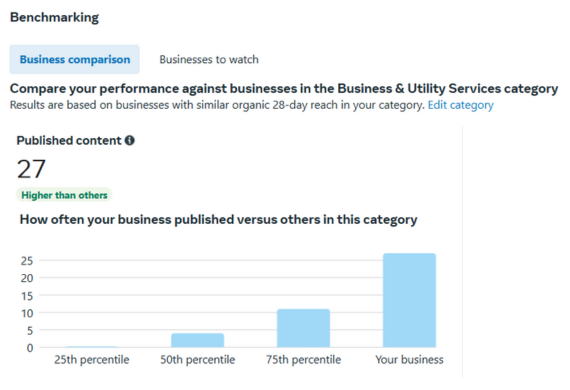Click the 75th percentile axis label
The width and height of the screenshot is (570, 390).
coord(304,359)
